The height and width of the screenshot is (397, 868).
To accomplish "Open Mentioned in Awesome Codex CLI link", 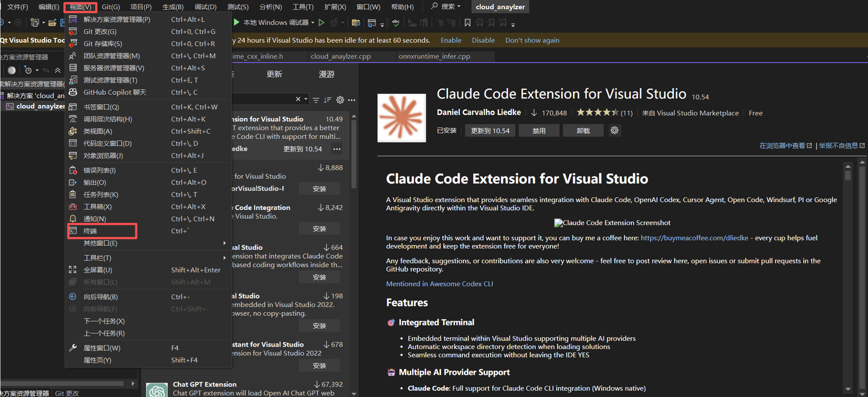I will [439, 284].
